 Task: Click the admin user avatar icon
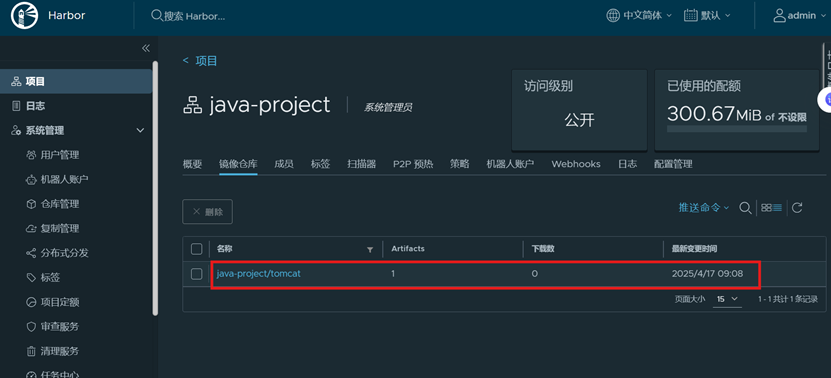point(779,15)
